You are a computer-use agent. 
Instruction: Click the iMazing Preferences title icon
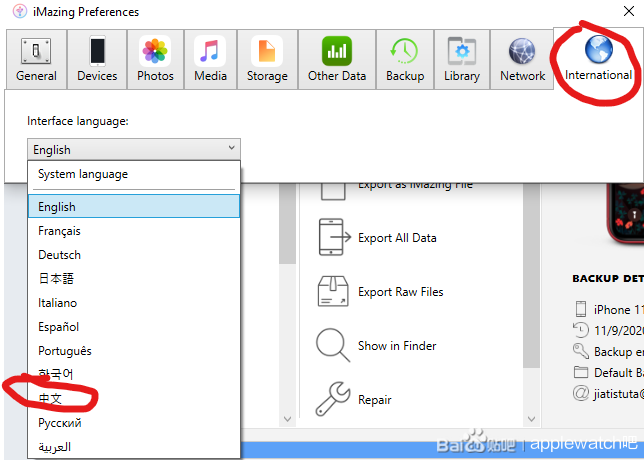tap(20, 11)
